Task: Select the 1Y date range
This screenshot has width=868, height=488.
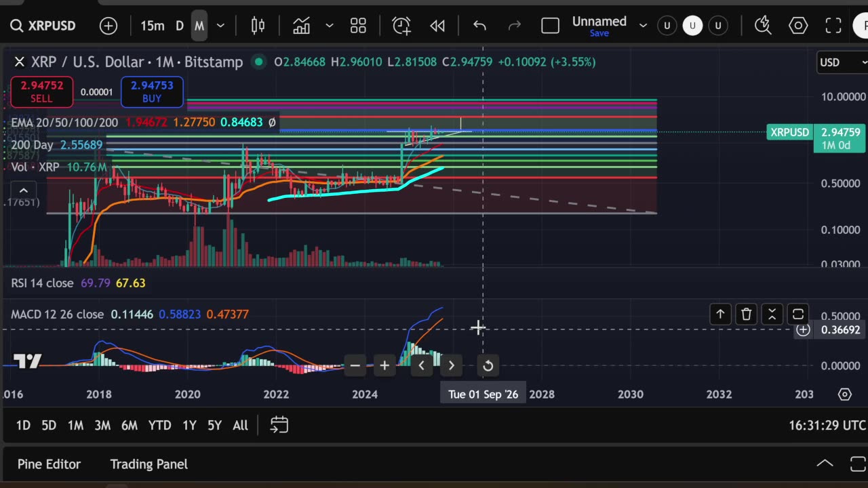Action: (x=189, y=425)
